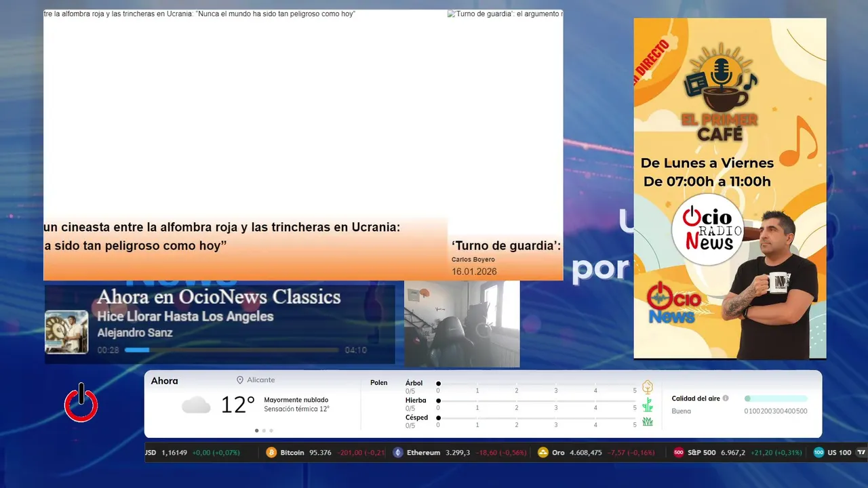
Task: Click the red S&P 500 badge icon
Action: [678, 452]
